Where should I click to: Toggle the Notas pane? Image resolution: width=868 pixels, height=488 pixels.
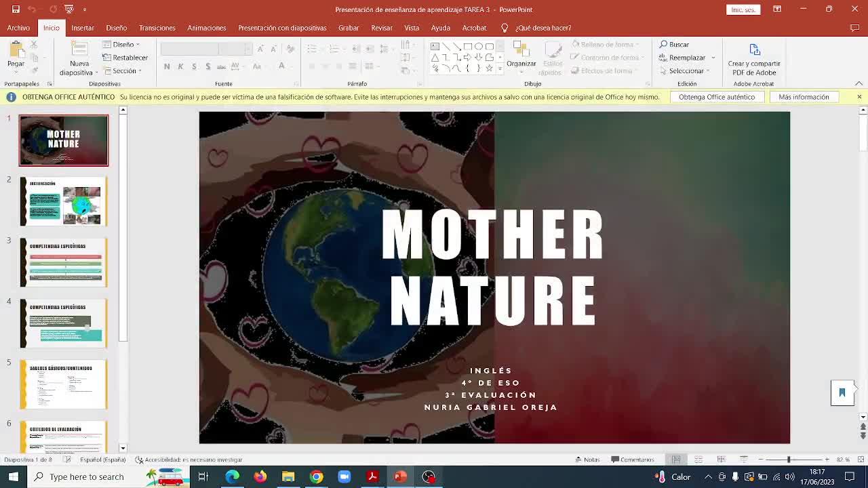[587, 460]
